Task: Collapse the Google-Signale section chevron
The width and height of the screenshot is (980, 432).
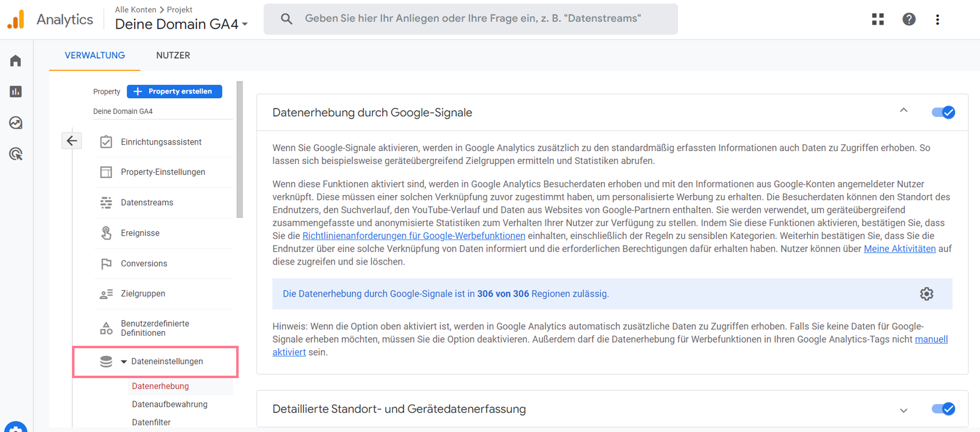Action: (904, 111)
